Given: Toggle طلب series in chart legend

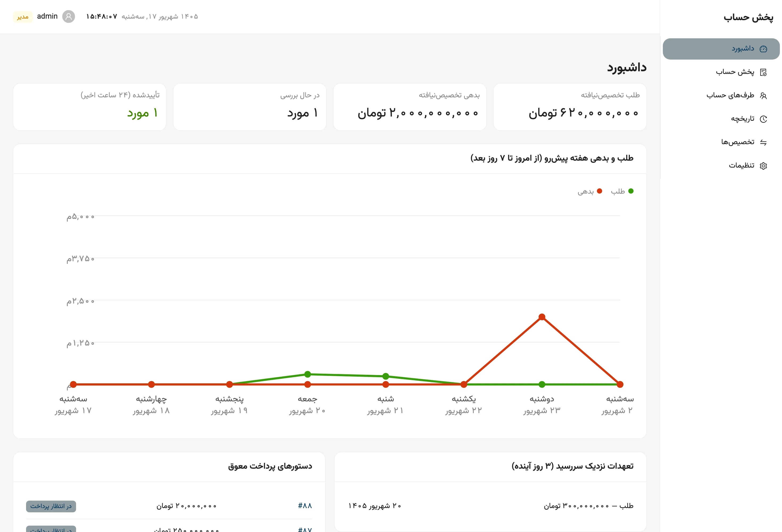Looking at the screenshot, I should (622, 191).
